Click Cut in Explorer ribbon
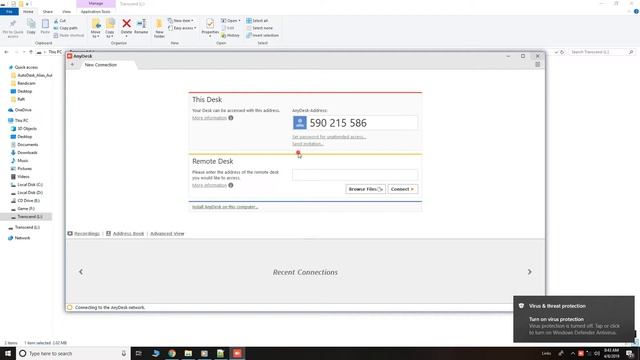 click(x=60, y=20)
